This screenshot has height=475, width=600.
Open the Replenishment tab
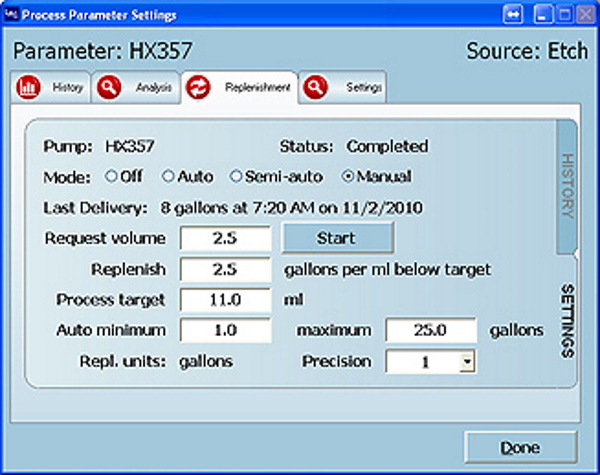coord(240,87)
